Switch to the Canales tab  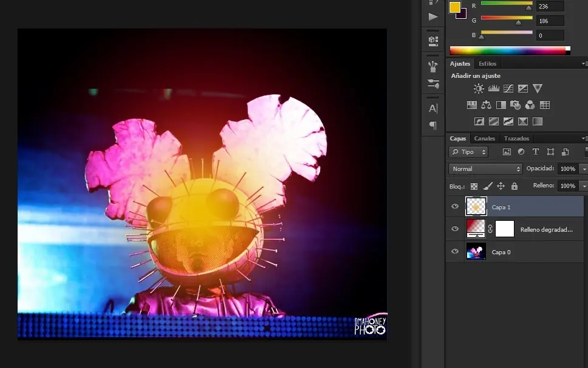[485, 138]
